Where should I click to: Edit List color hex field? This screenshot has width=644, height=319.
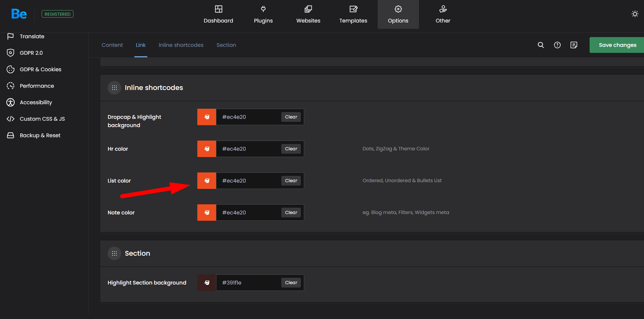(248, 181)
